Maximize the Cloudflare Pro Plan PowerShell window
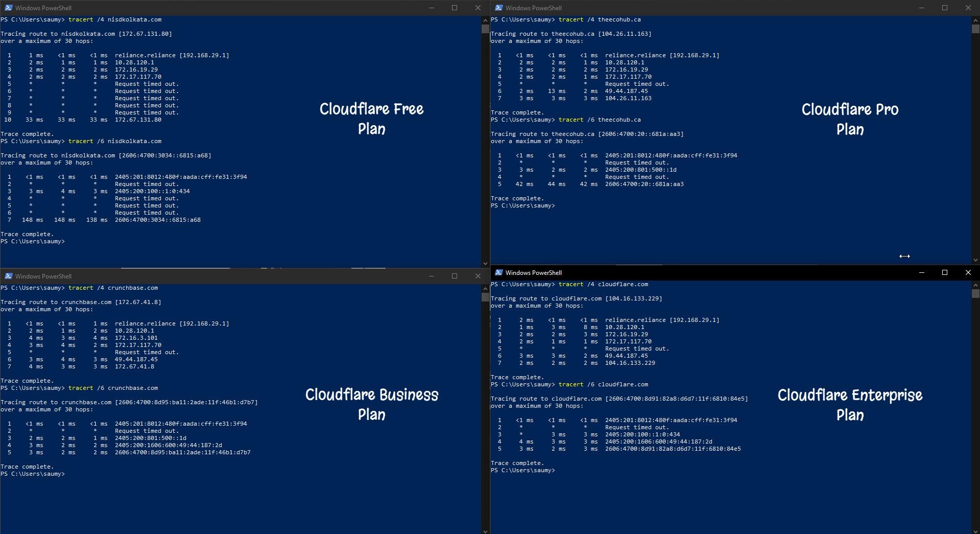 (945, 8)
